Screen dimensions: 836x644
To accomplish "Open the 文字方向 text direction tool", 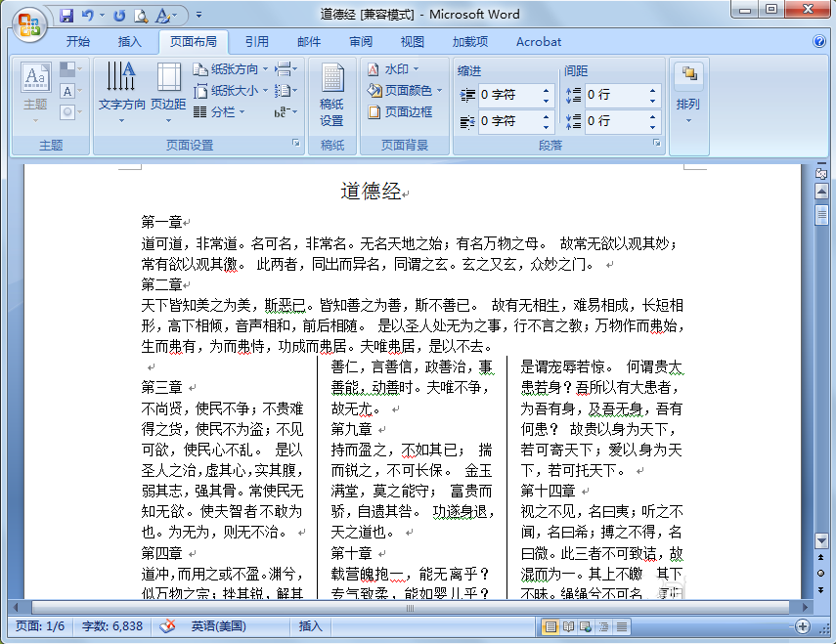I will 121,87.
